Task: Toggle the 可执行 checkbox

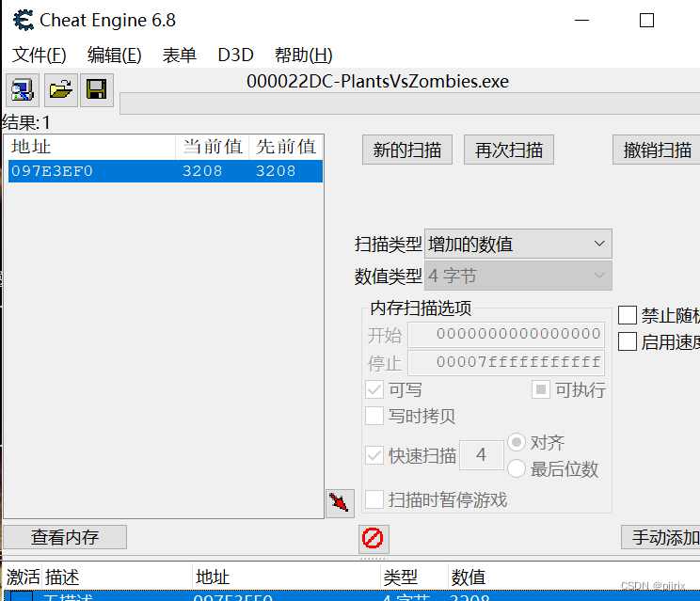Action: click(x=541, y=390)
